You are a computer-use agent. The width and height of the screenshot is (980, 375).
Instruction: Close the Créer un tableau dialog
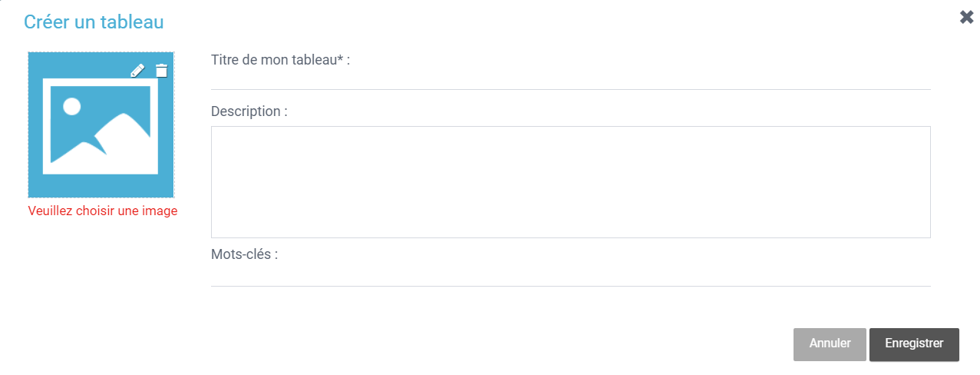(966, 17)
